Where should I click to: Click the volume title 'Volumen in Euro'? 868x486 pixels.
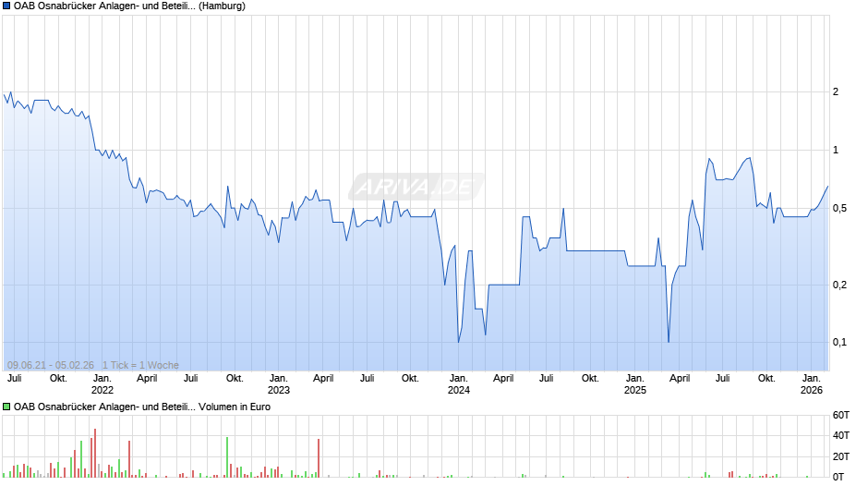[x=235, y=407]
